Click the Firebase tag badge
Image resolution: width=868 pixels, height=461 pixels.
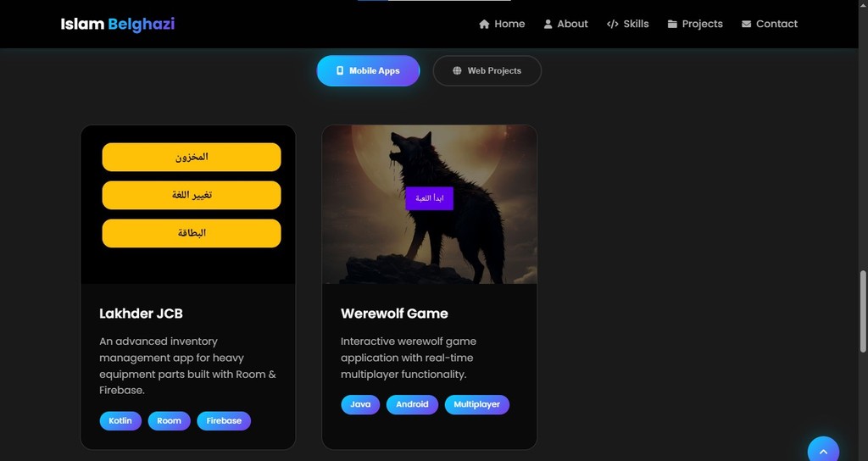tap(224, 420)
